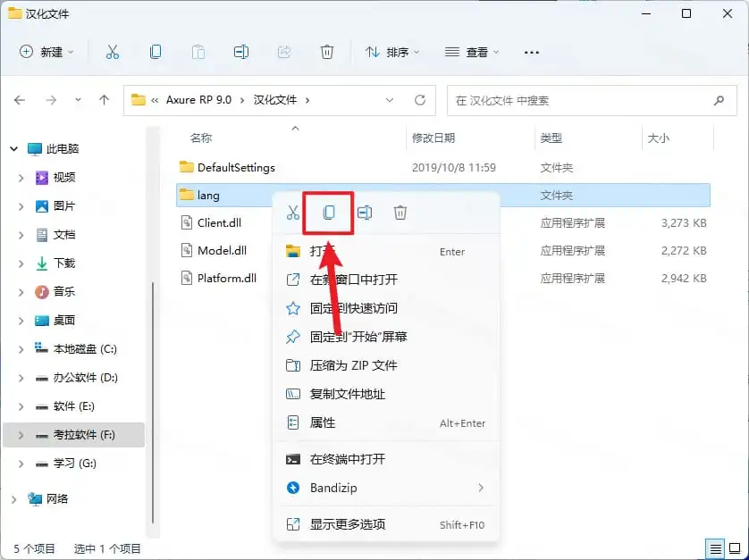Click the Copy icon in the top toolbar
Viewport: 749px width, 560px height.
[x=156, y=52]
